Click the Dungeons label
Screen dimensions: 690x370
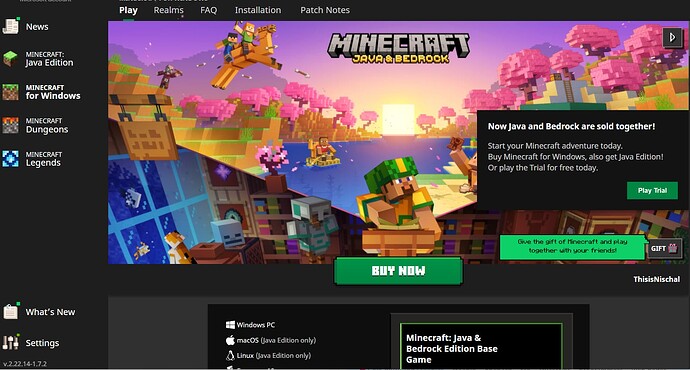point(47,129)
